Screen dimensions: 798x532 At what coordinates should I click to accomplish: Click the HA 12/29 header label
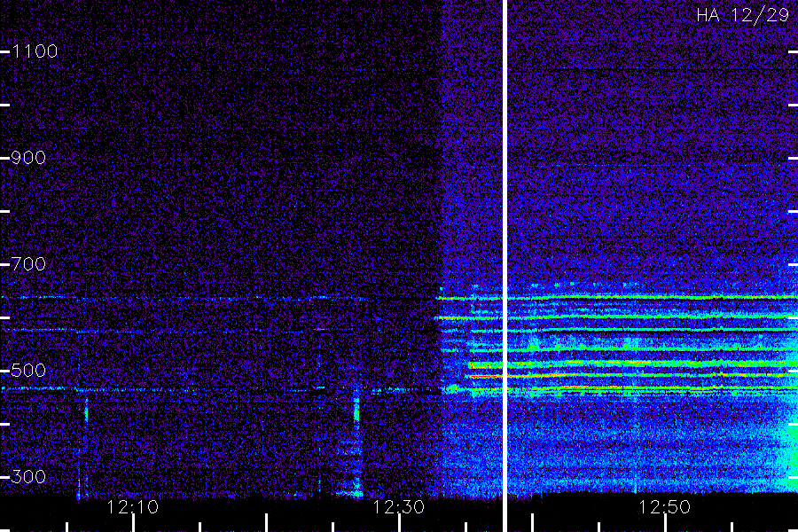coord(742,15)
